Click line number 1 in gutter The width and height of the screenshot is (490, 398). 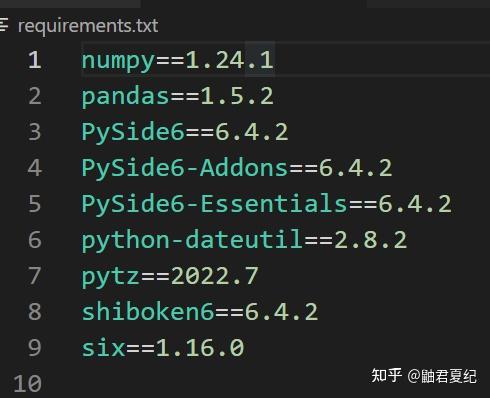[x=35, y=60]
